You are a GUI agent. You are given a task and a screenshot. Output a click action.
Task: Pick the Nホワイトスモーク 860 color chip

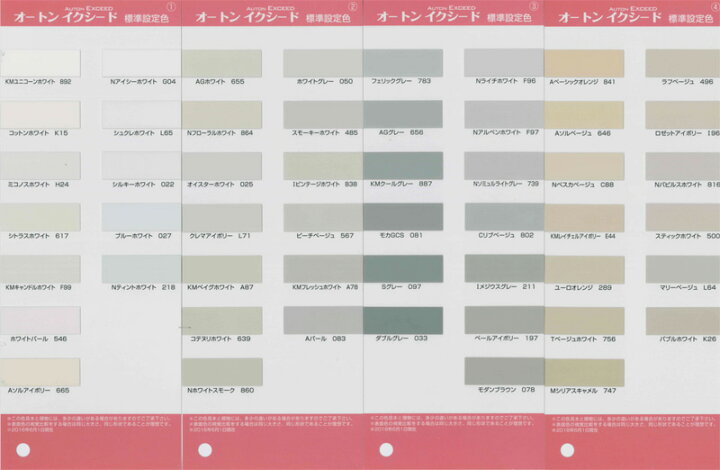point(222,372)
